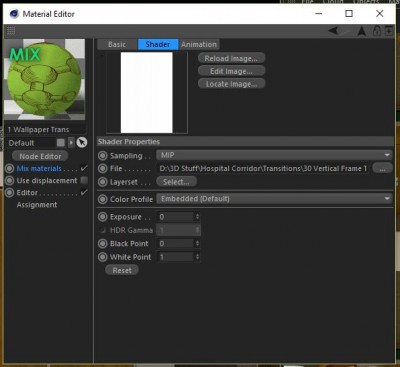Click the Color Profile animation circle toggle

tap(103, 199)
